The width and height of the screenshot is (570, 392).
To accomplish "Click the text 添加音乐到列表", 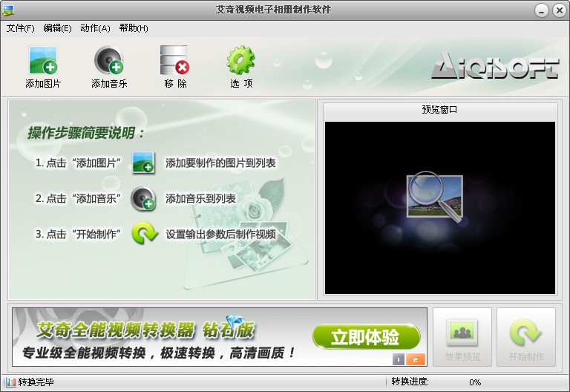I will 200,198.
